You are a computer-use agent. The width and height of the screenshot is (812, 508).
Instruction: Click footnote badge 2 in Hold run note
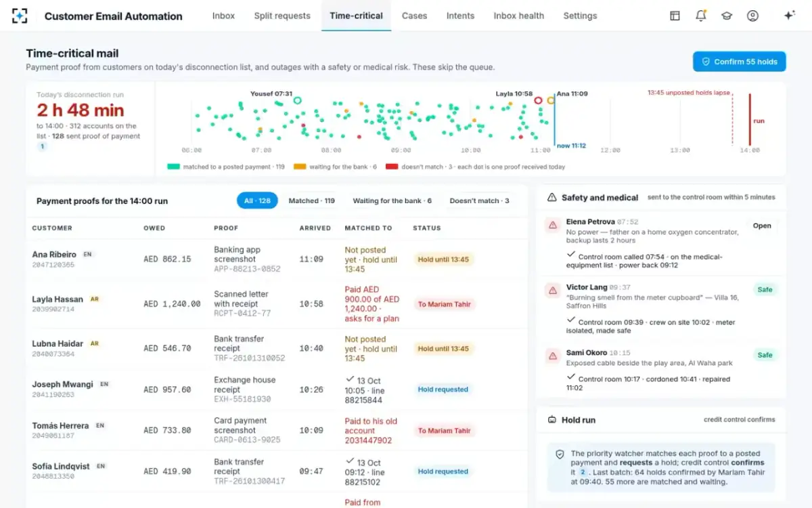(x=584, y=473)
